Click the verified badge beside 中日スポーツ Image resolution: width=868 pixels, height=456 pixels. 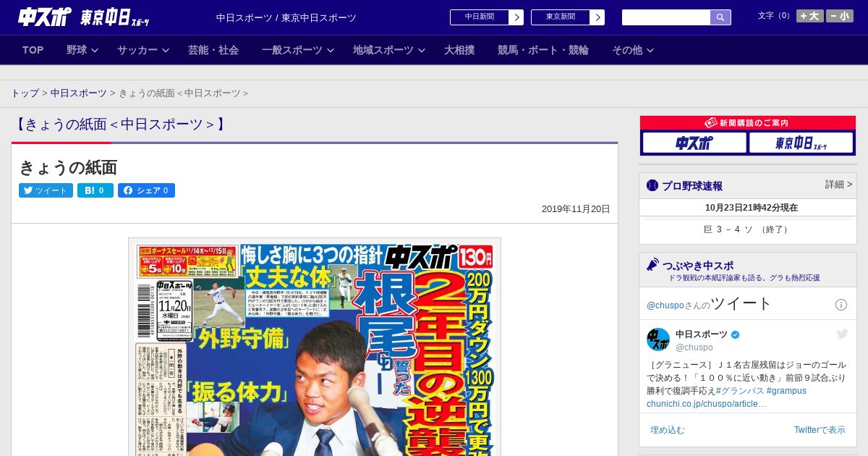coord(736,334)
